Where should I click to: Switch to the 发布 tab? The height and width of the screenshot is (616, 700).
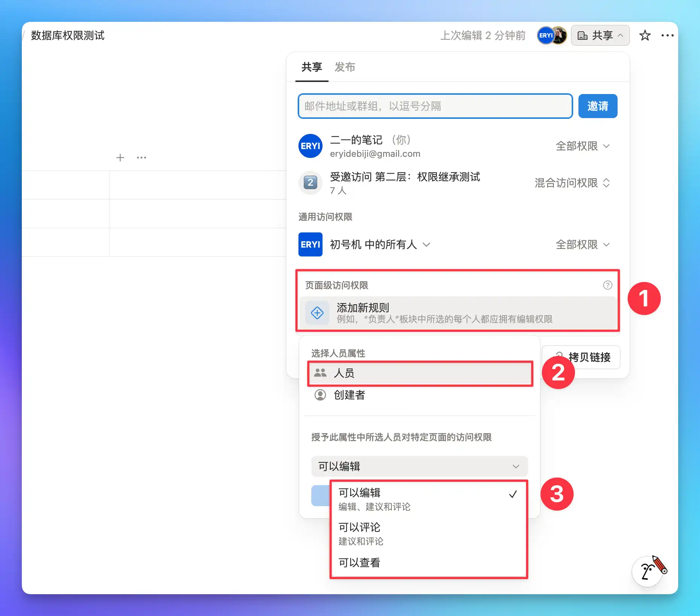click(x=345, y=67)
